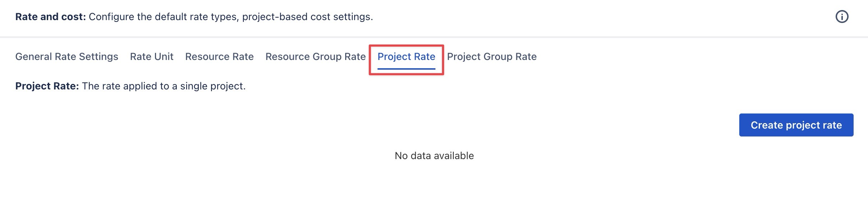Image resolution: width=868 pixels, height=204 pixels.
Task: Click the bold 'Project Rate:' description label
Action: tap(47, 86)
